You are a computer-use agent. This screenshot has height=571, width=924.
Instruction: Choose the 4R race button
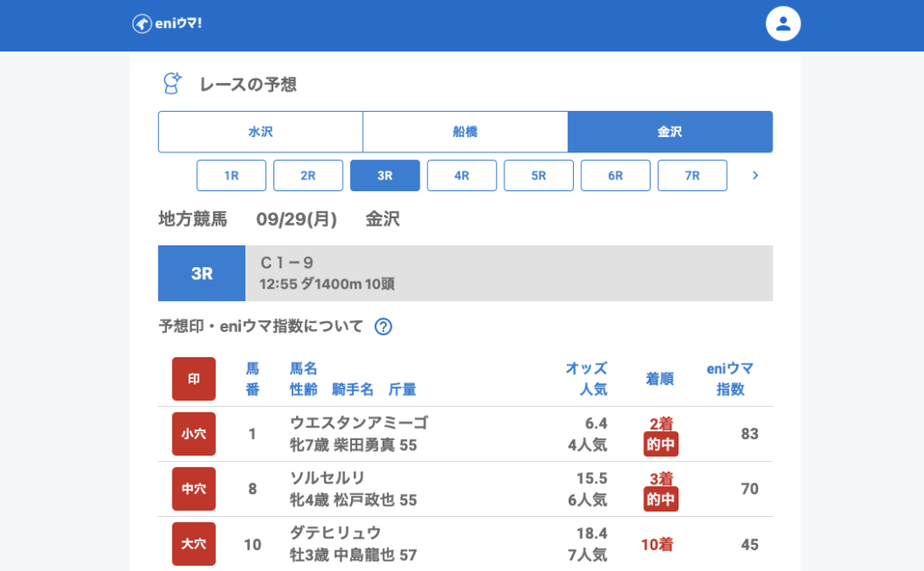point(462,176)
